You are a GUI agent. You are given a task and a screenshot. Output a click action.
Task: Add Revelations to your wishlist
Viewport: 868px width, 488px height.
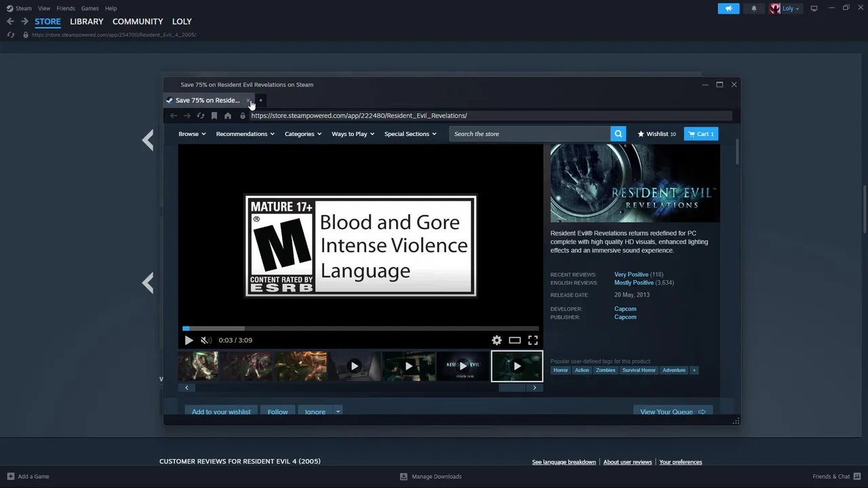click(221, 411)
